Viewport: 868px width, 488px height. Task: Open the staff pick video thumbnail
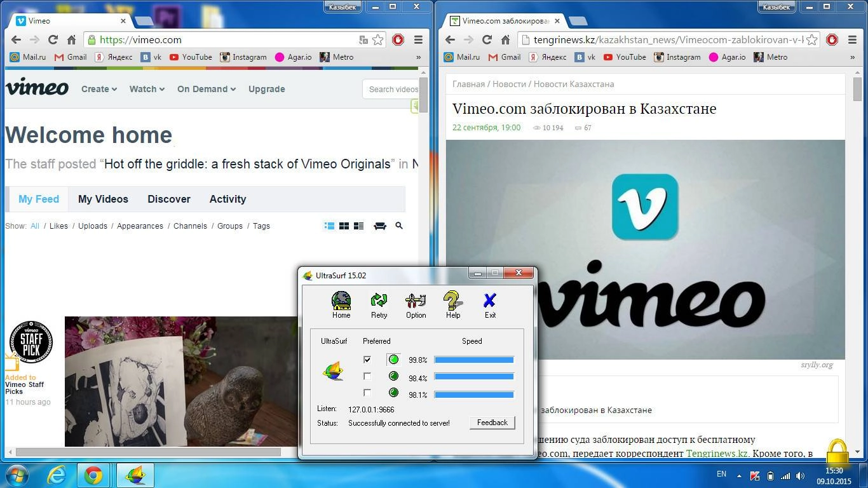[x=181, y=381]
